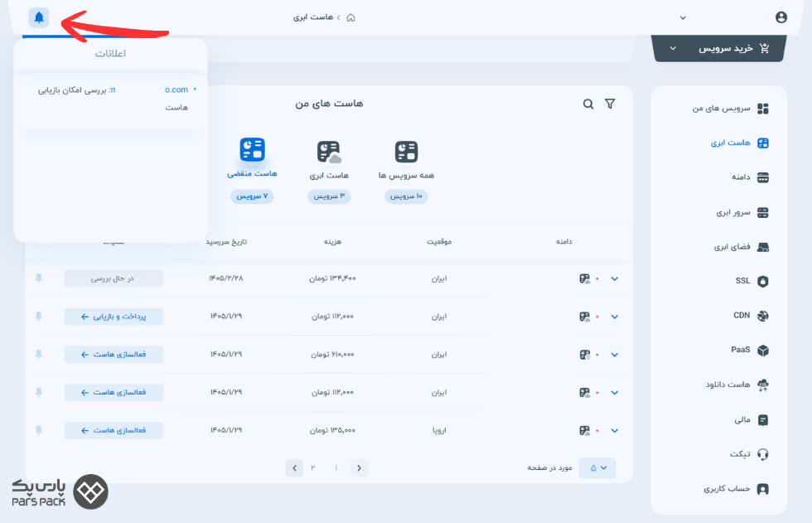
Task: Click the مالی sidebar icon
Action: point(763,420)
